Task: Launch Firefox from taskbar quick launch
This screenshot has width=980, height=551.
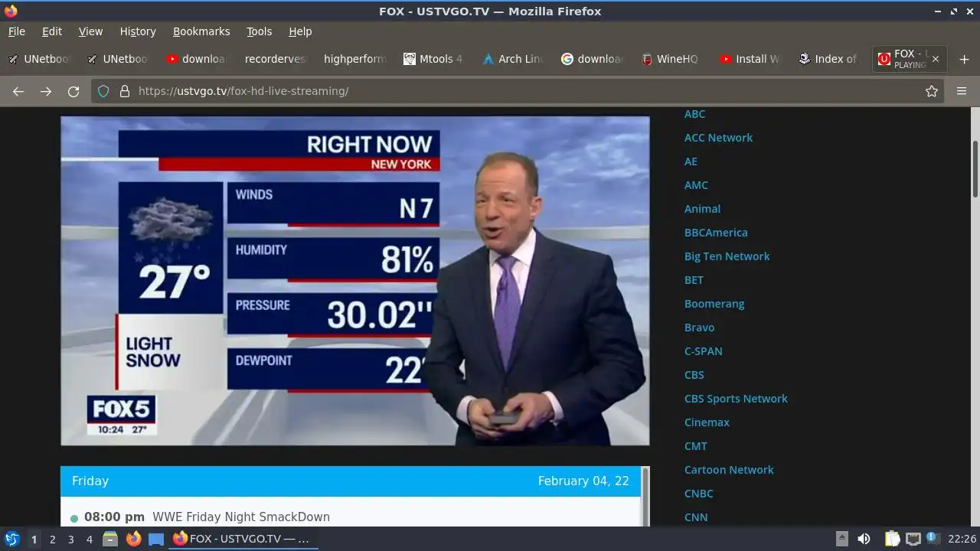Action: coord(133,539)
